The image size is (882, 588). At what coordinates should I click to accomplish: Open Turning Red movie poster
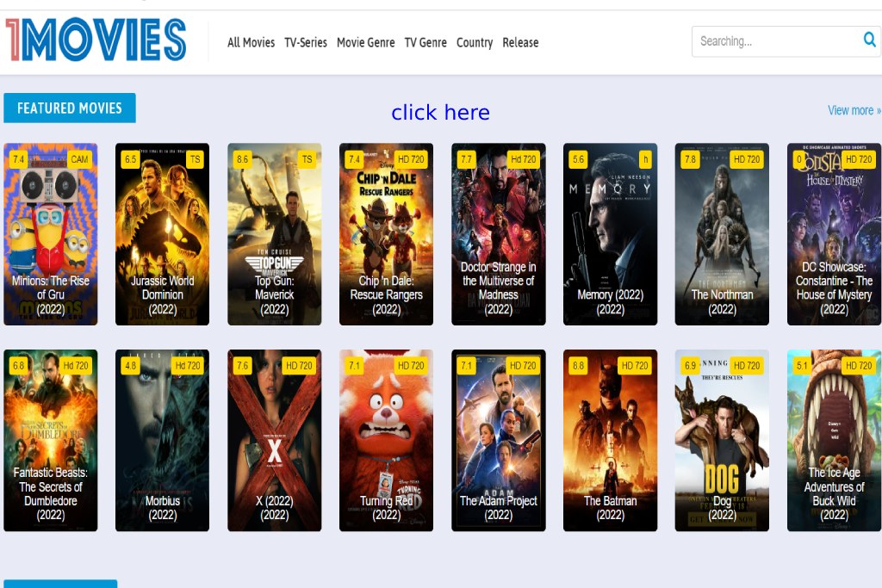[387, 441]
